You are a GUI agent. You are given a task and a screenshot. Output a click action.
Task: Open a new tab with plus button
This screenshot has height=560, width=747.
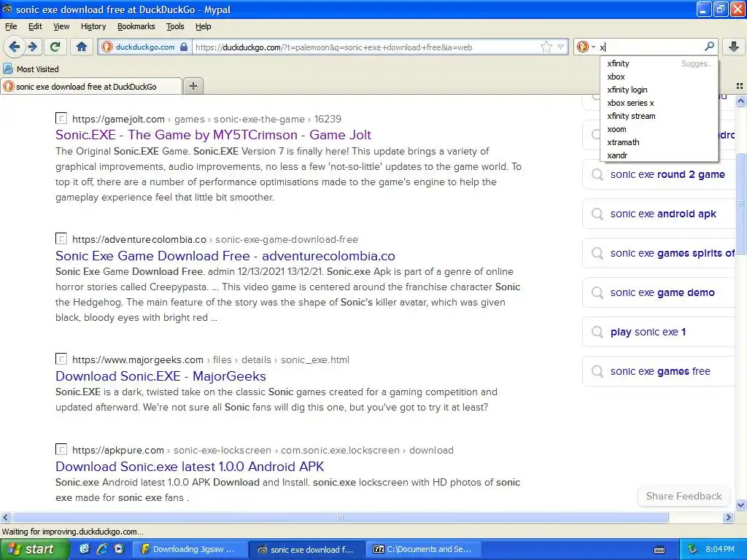[193, 86]
